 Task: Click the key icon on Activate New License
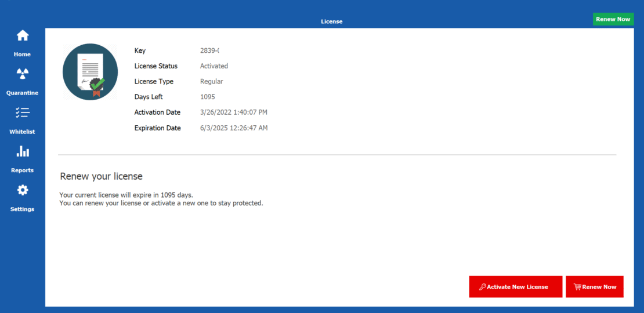[483, 287]
